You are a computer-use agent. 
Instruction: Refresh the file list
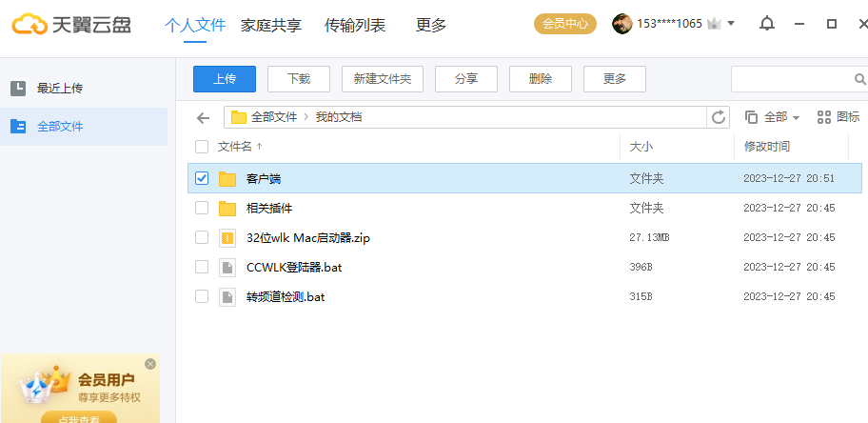click(718, 117)
